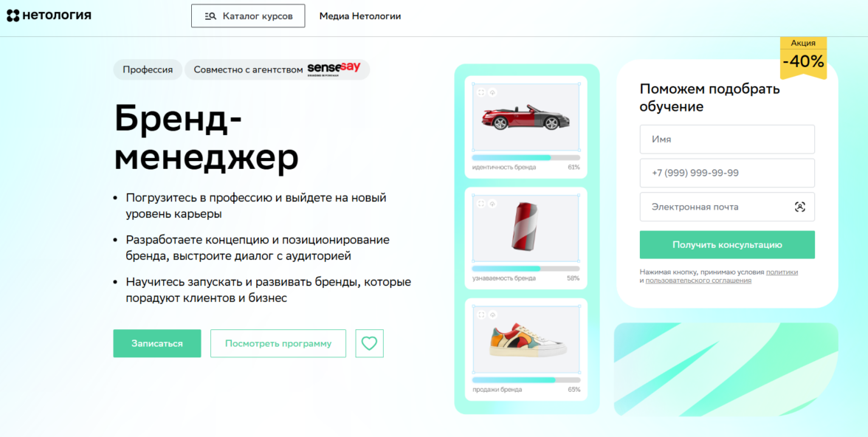Focus the Имя input field
This screenshot has width=868, height=437.
(727, 139)
